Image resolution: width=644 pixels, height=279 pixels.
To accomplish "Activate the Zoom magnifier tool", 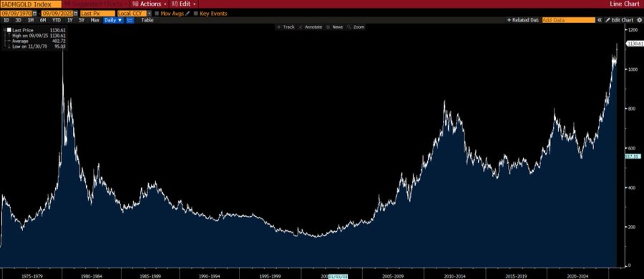I will [x=356, y=27].
